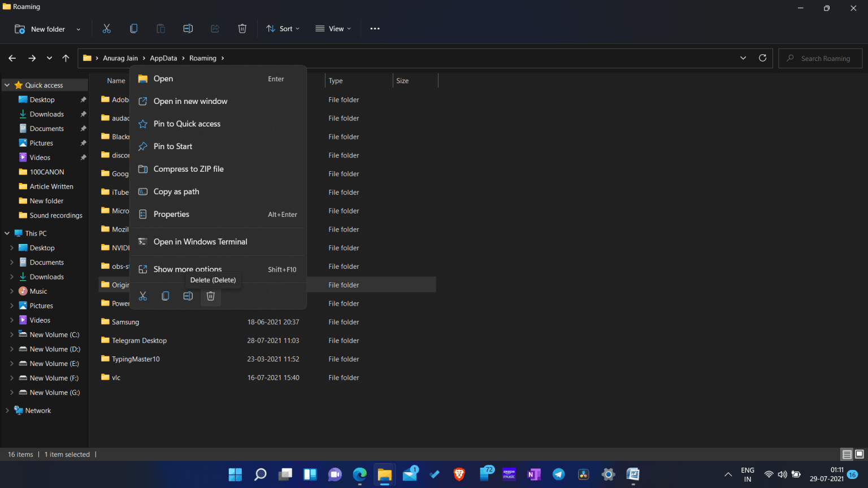The height and width of the screenshot is (488, 868).
Task: Create a New folder from the toolbar
Action: pos(45,28)
